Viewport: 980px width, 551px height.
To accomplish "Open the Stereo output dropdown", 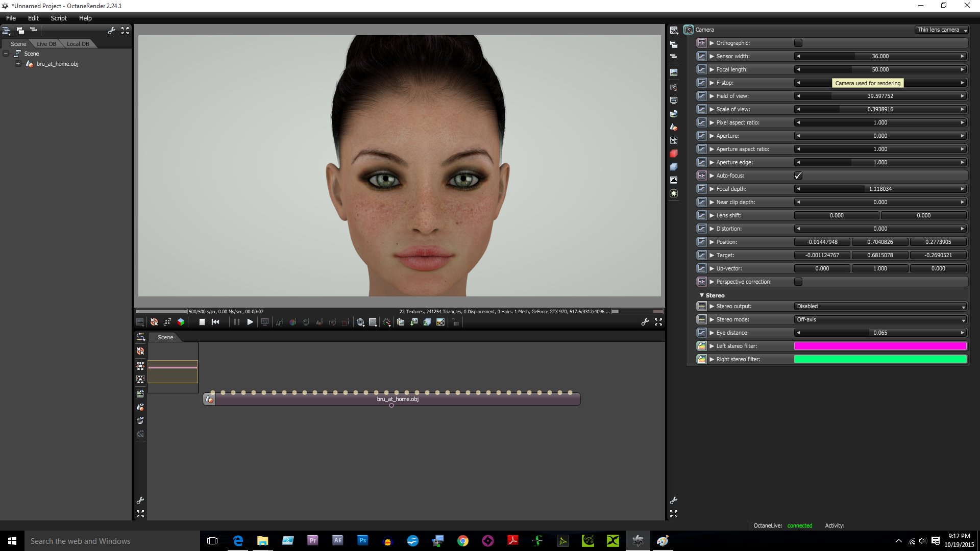I will [x=880, y=306].
